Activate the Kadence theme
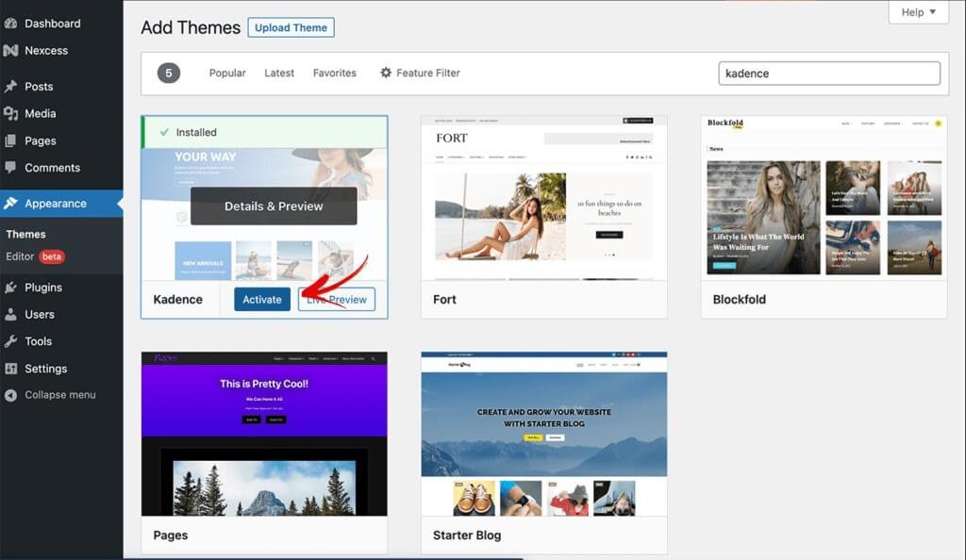The width and height of the screenshot is (966, 560). (x=262, y=300)
